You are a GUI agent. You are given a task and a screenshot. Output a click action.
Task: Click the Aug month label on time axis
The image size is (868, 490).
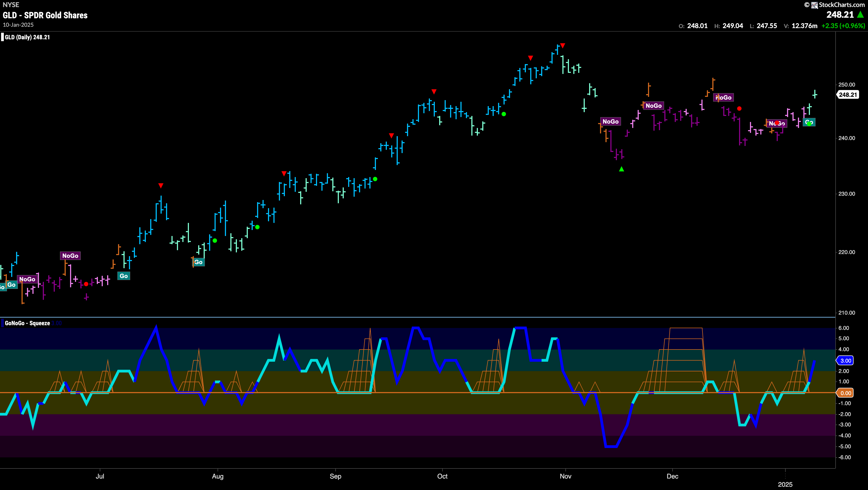218,476
